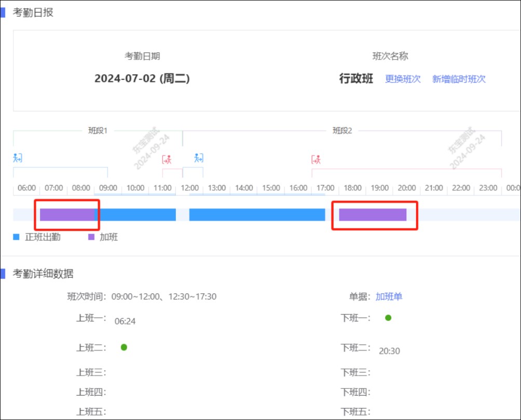Click the green status dot beside 上班二

124,347
